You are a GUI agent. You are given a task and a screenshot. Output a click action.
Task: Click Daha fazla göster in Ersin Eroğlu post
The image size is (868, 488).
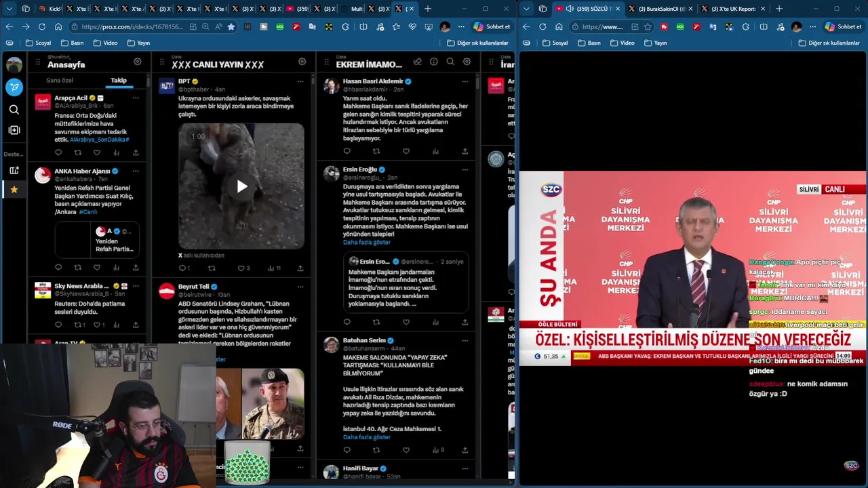coord(367,242)
